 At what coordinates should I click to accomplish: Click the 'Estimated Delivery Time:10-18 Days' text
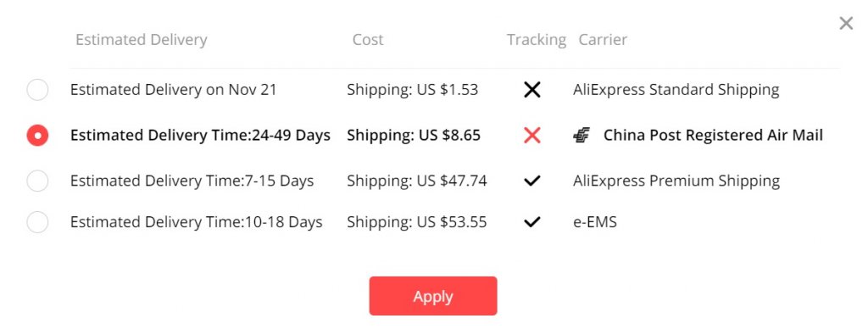(196, 222)
